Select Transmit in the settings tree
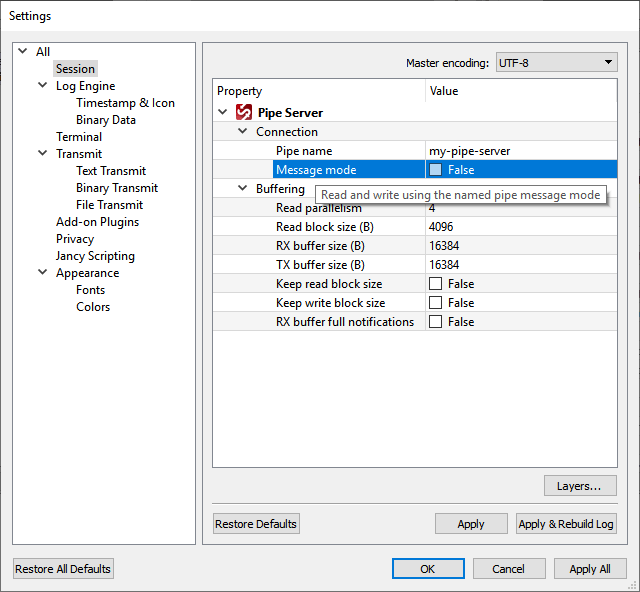 coord(79,154)
